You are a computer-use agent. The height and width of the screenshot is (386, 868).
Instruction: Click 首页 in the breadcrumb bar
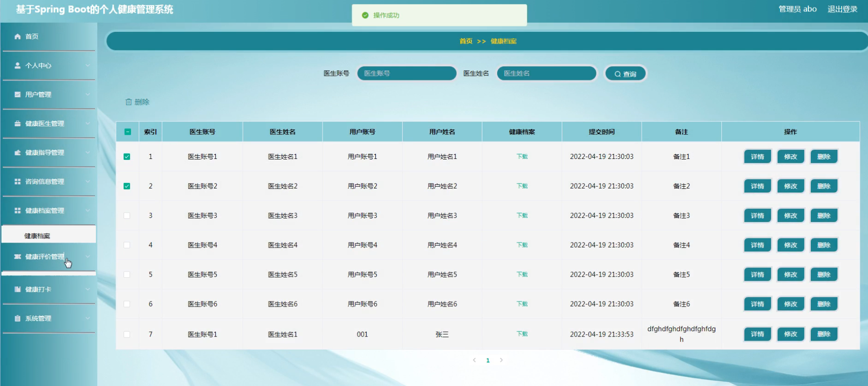point(466,41)
